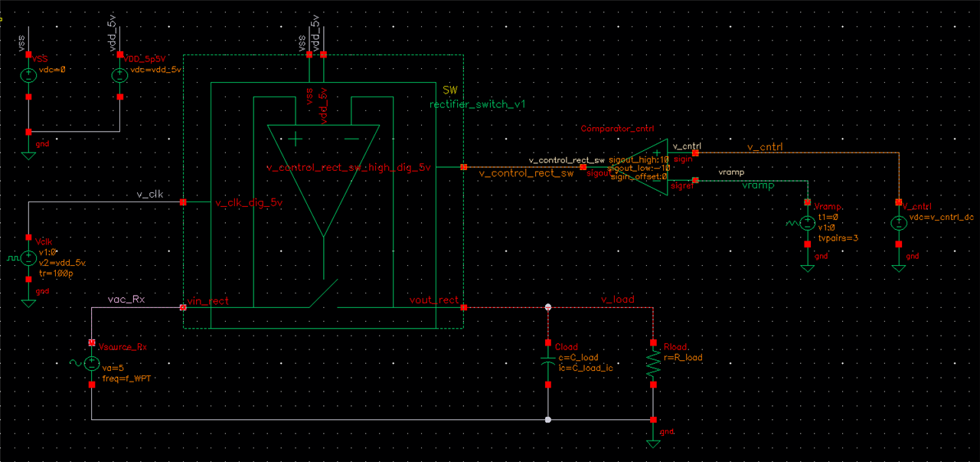
Task: Click the Vclk pulse source symbol
Action: pyautogui.click(x=28, y=258)
